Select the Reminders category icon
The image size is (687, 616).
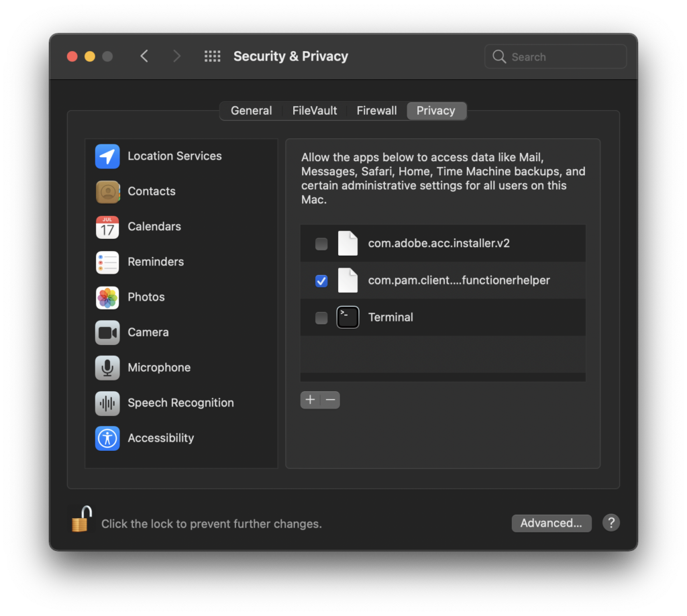[x=107, y=262]
